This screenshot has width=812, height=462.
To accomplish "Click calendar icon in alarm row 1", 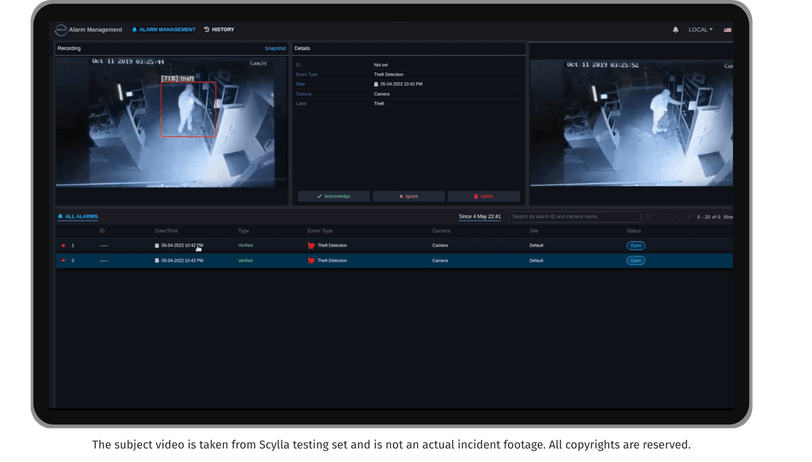I will point(157,246).
